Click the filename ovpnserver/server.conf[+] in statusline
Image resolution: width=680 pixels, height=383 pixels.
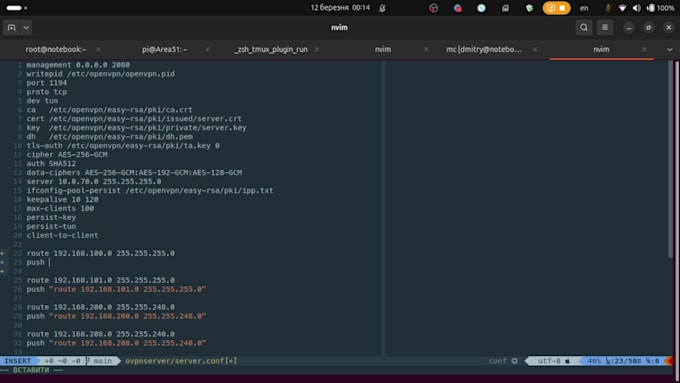point(181,361)
